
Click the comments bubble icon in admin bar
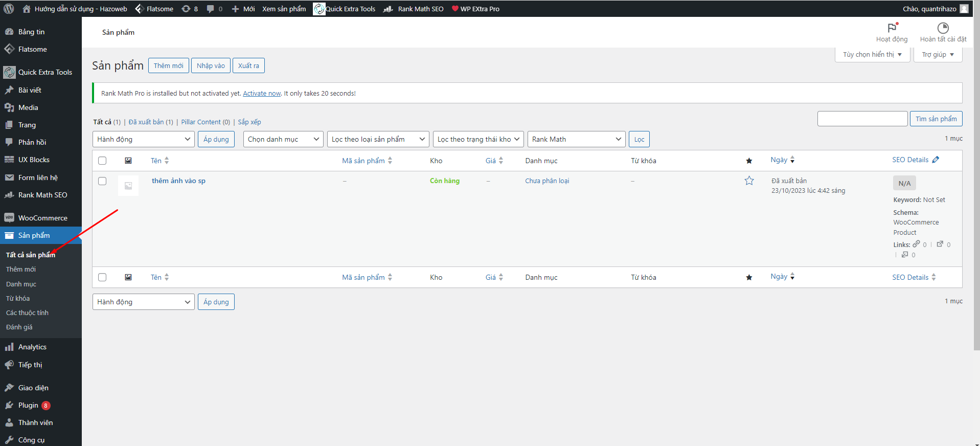[214, 9]
